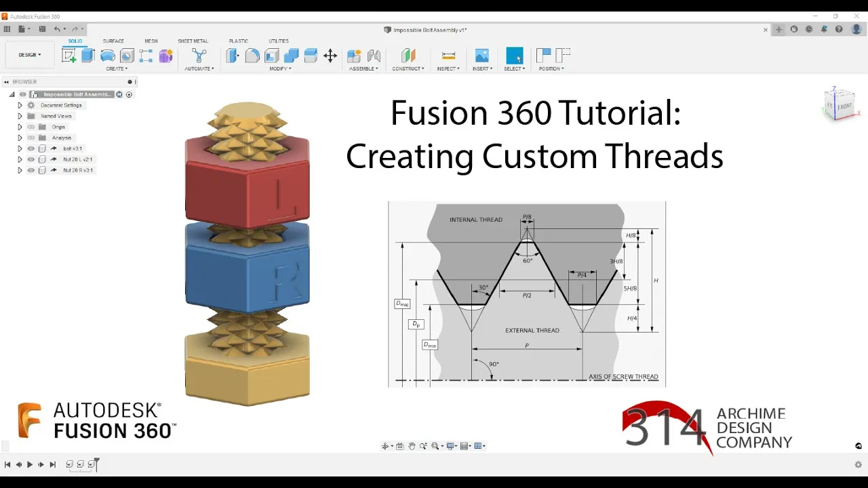Select the Shell tool
The width and height of the screenshot is (868, 488).
tap(272, 56)
